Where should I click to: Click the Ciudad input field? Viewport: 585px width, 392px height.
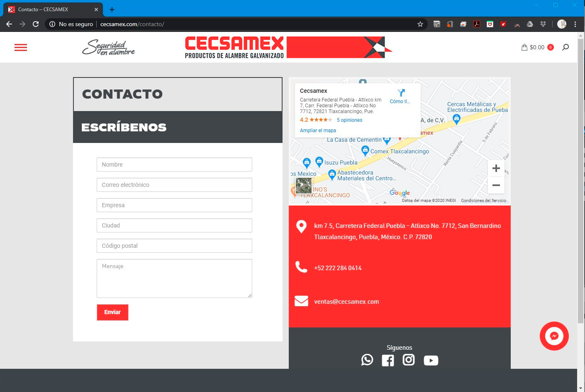pyautogui.click(x=174, y=225)
